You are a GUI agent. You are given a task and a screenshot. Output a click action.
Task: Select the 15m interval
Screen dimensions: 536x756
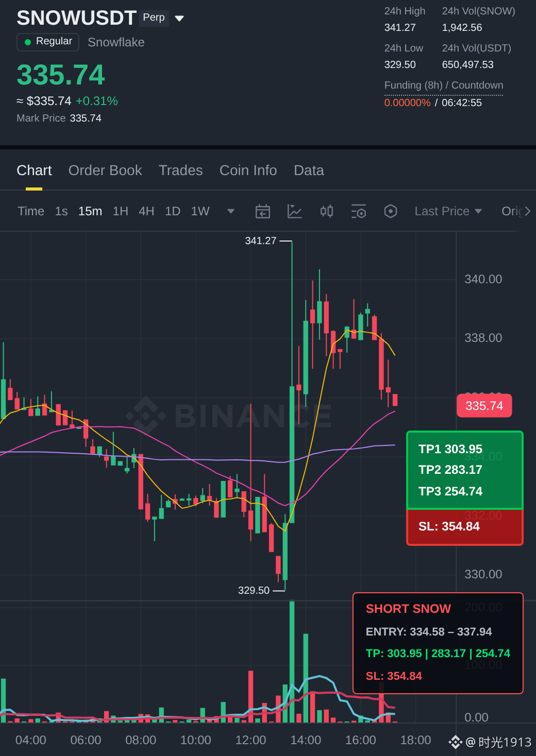coord(90,211)
